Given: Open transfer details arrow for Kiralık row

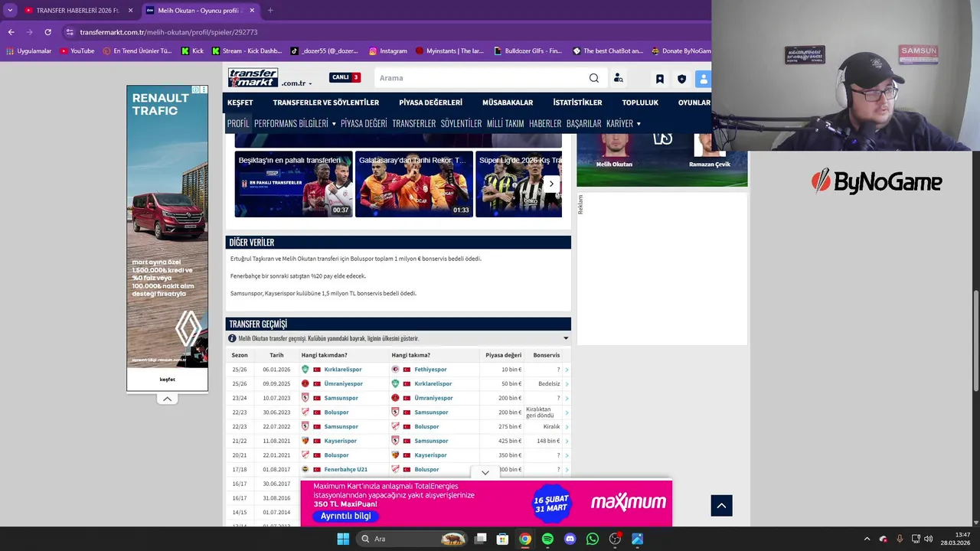Looking at the screenshot, I should point(567,427).
